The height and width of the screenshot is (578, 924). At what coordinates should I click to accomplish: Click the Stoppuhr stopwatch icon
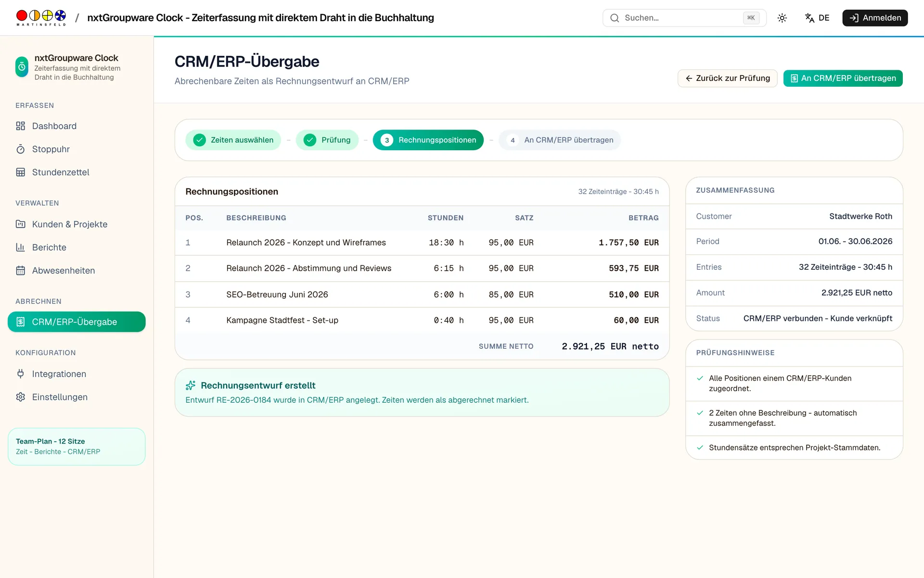tap(20, 149)
